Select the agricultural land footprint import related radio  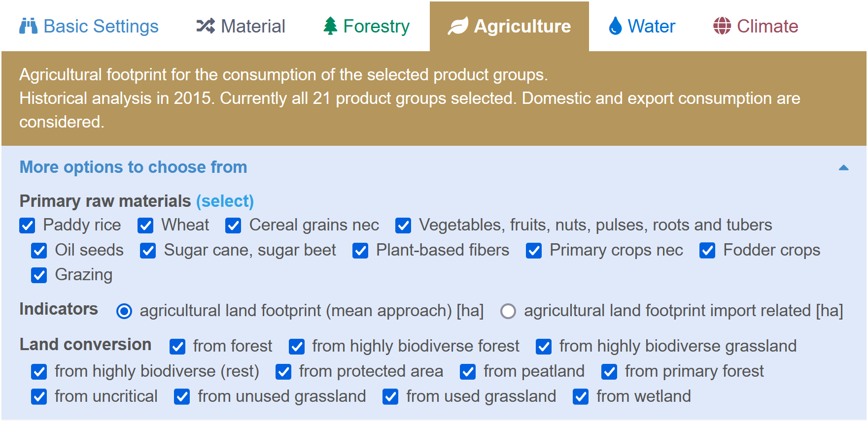coord(508,311)
